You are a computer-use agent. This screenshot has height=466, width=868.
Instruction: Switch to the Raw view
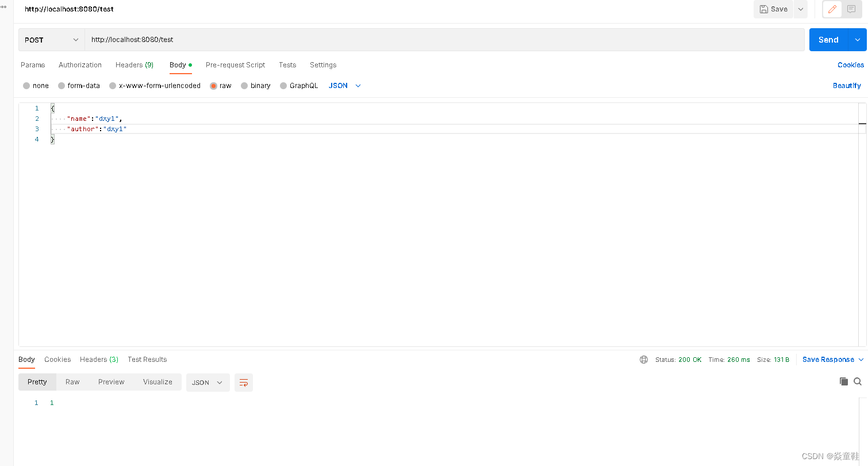pyautogui.click(x=72, y=382)
